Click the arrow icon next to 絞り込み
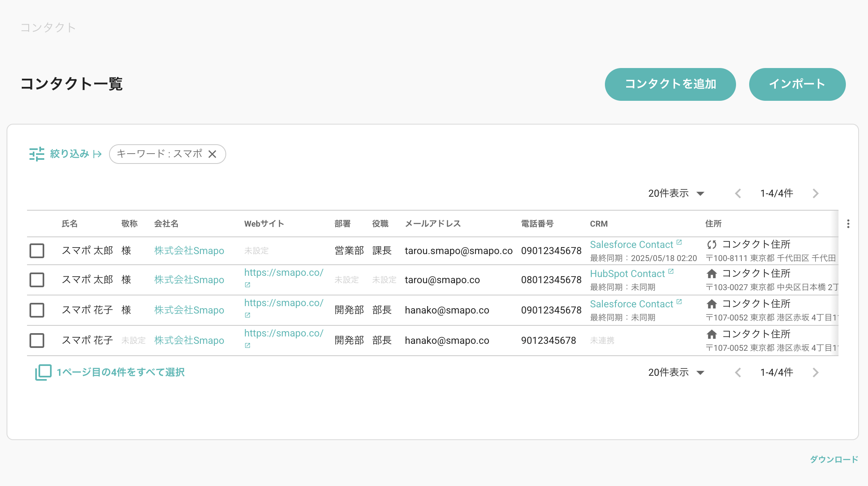The height and width of the screenshot is (486, 868). (x=97, y=154)
